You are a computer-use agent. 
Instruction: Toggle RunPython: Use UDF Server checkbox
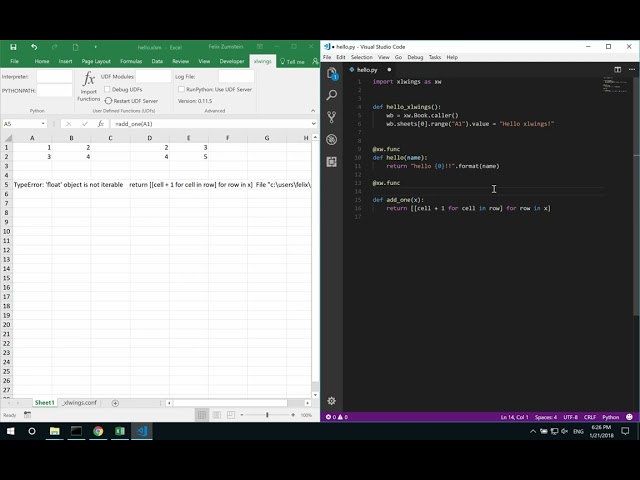182,89
